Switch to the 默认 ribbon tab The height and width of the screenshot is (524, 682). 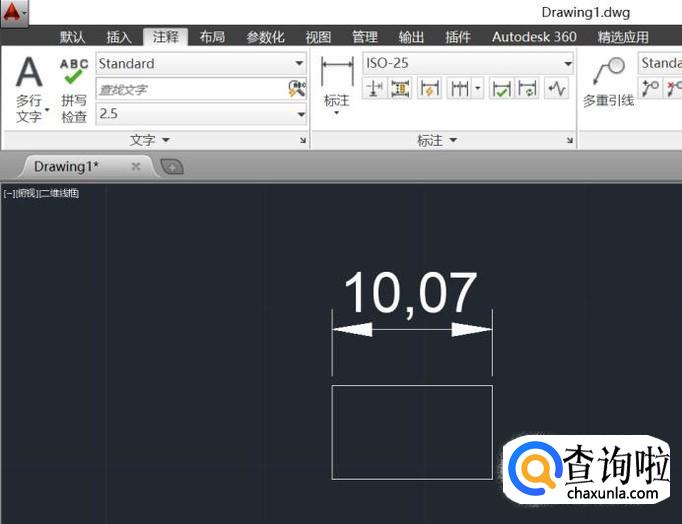73,37
